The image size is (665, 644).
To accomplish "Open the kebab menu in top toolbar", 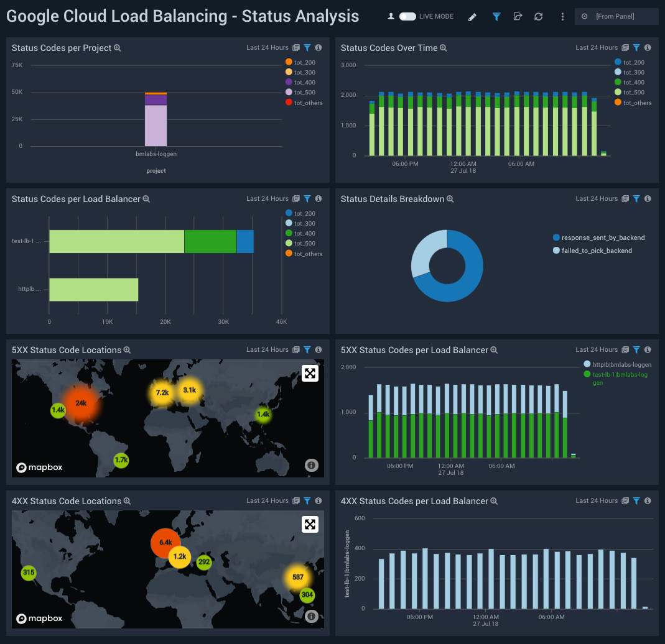I will tap(562, 16).
